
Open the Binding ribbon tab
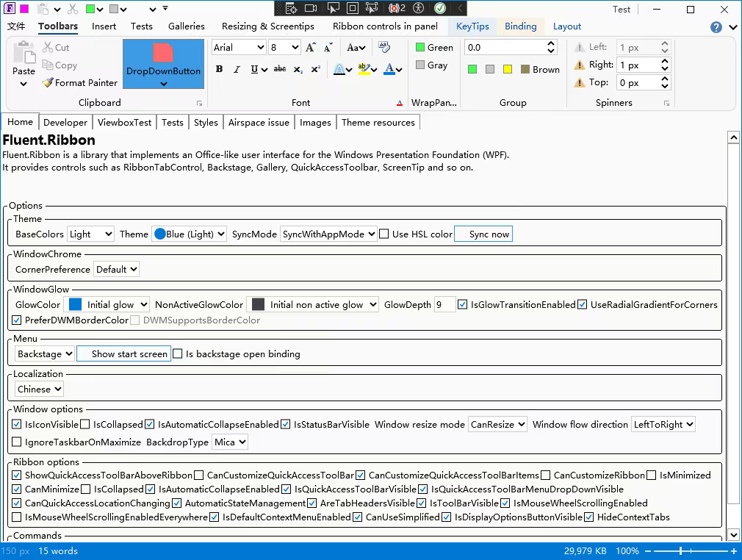click(520, 26)
